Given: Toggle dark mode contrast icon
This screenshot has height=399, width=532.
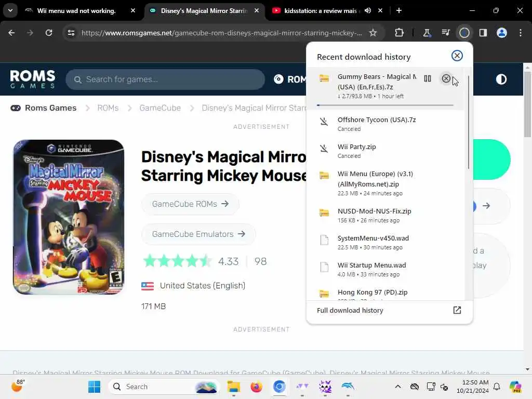Looking at the screenshot, I should (501, 79).
